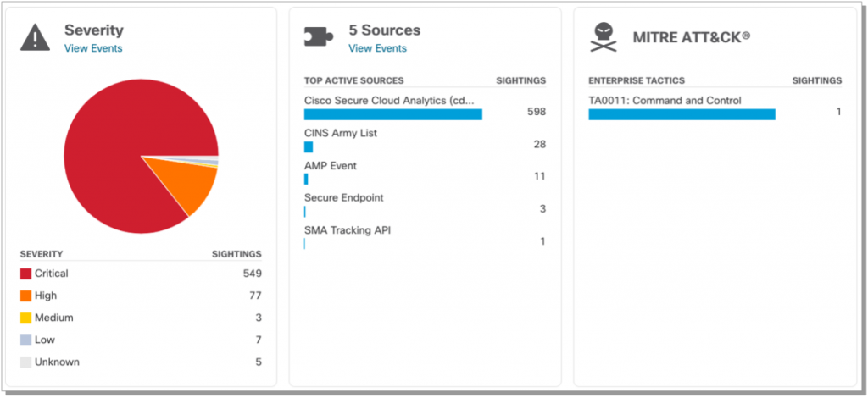Click the MITRE ATT&CK skull icon
This screenshot has height=398, width=868.
coord(604,38)
